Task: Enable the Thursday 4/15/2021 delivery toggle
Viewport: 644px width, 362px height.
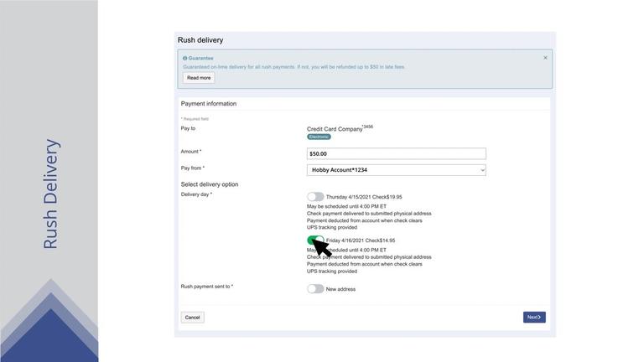Action: pyautogui.click(x=315, y=197)
